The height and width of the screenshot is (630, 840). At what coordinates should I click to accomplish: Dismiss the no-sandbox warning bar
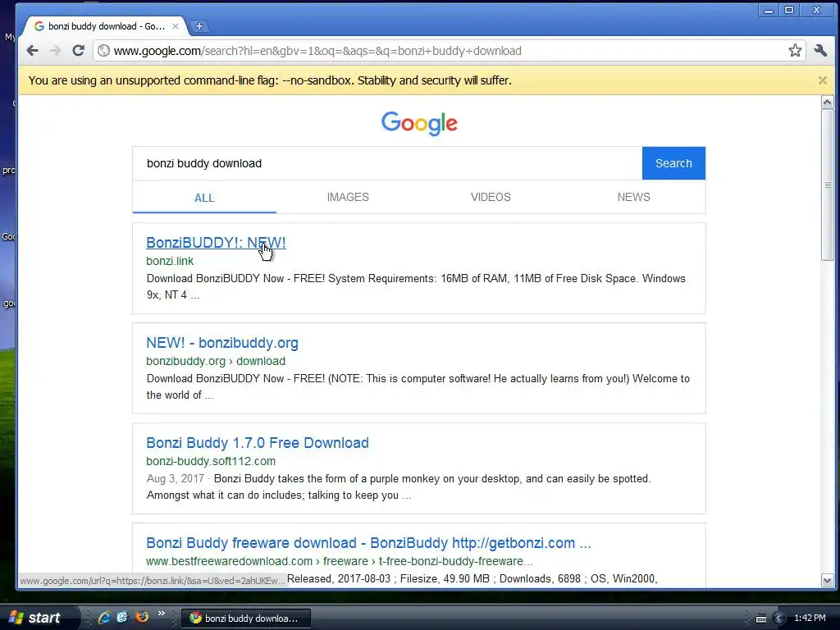pyautogui.click(x=822, y=80)
